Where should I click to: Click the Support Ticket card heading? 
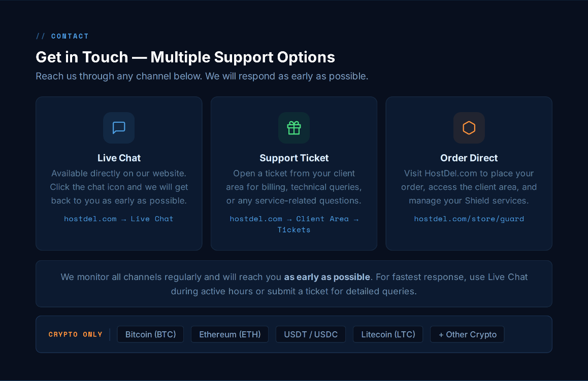point(294,158)
